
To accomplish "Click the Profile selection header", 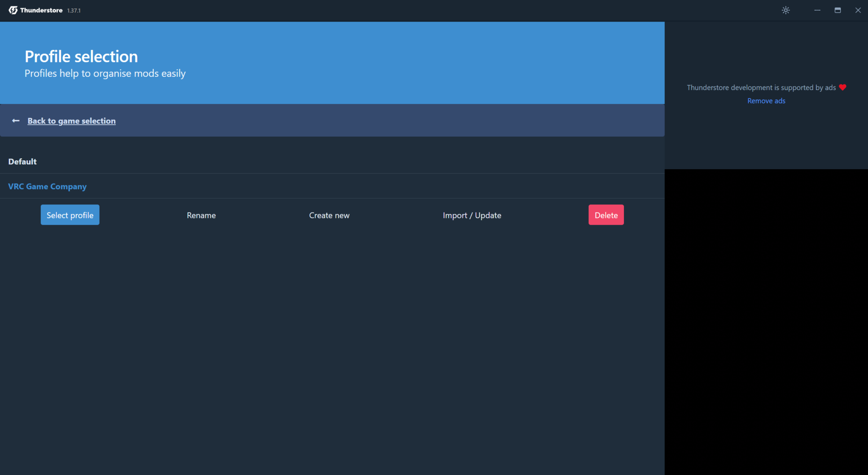I will [x=81, y=56].
